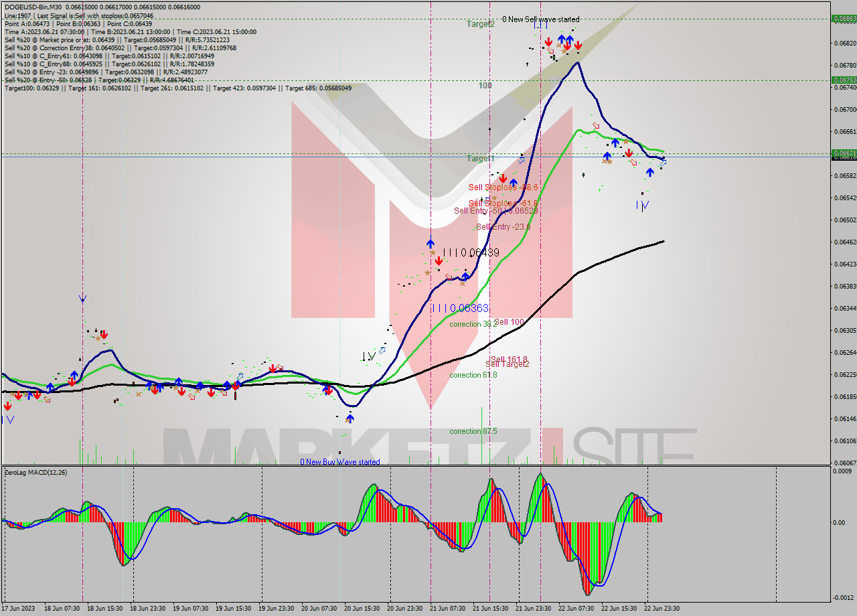857x616 pixels.
Task: Click the 'Sell Target2' label
Action: [x=508, y=364]
